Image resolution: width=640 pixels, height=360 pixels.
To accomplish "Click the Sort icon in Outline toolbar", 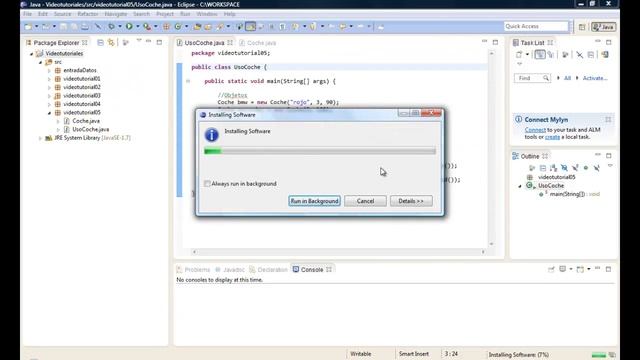I will point(553,168).
